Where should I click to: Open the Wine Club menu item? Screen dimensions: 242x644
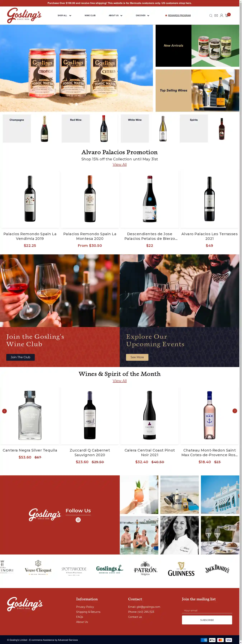tap(90, 15)
